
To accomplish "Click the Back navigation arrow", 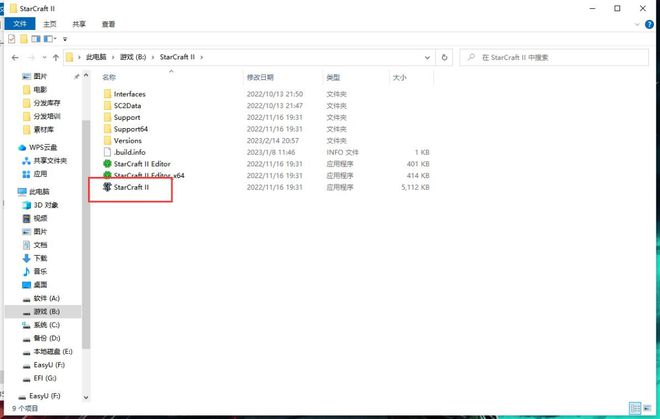I will tap(15, 57).
